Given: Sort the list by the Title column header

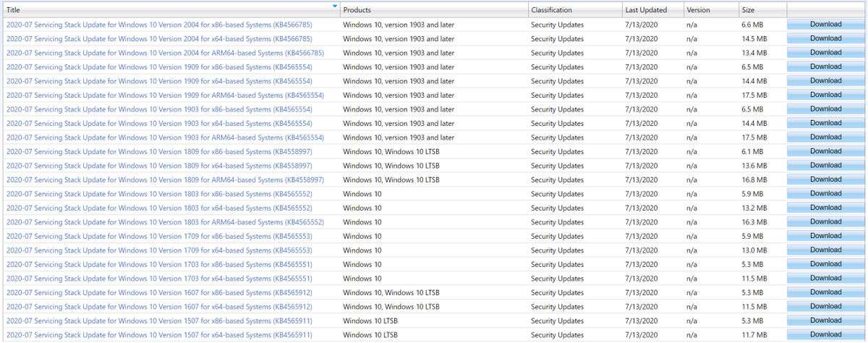Looking at the screenshot, I should click(x=171, y=10).
